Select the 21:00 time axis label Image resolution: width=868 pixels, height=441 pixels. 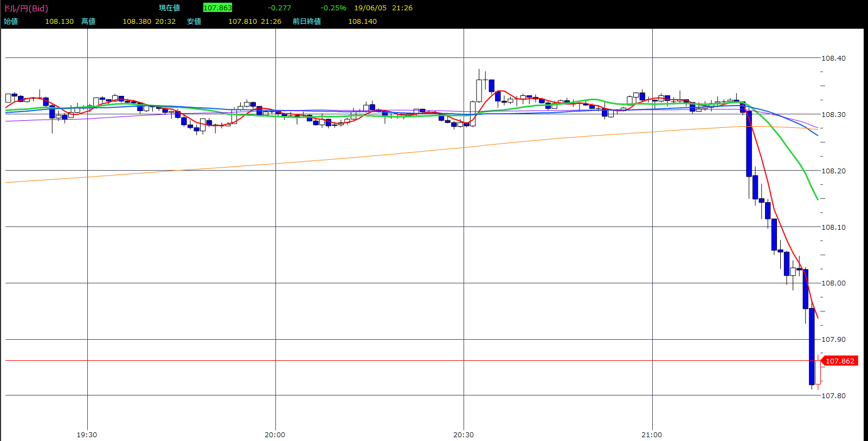652,434
